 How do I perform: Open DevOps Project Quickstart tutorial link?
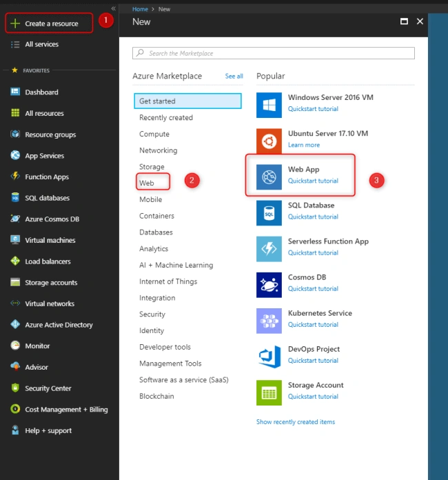[x=313, y=361]
